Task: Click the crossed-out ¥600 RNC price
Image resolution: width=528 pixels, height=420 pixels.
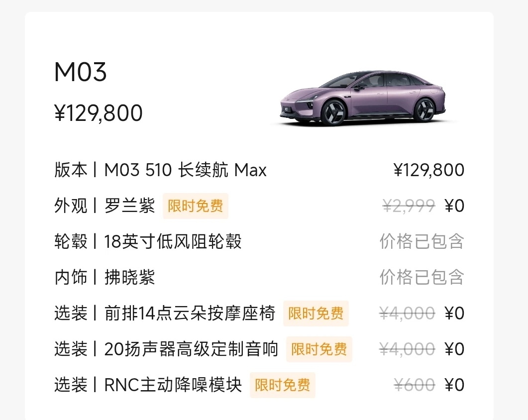Action: (414, 385)
